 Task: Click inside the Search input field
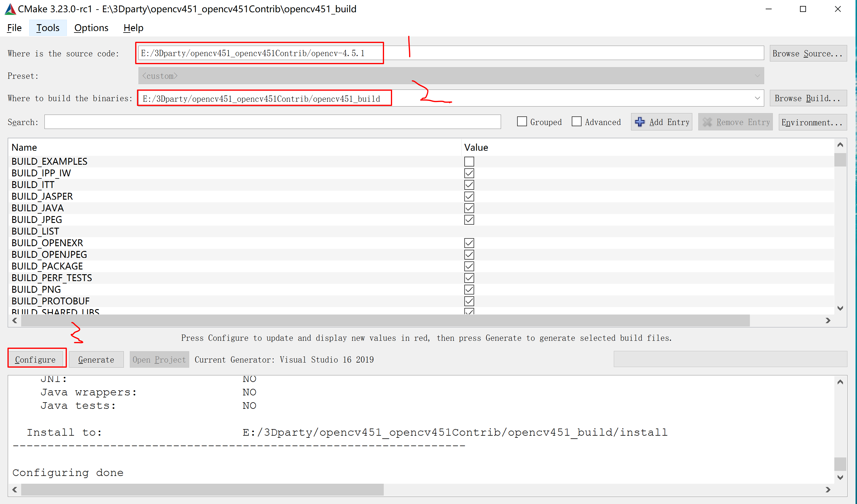click(272, 122)
